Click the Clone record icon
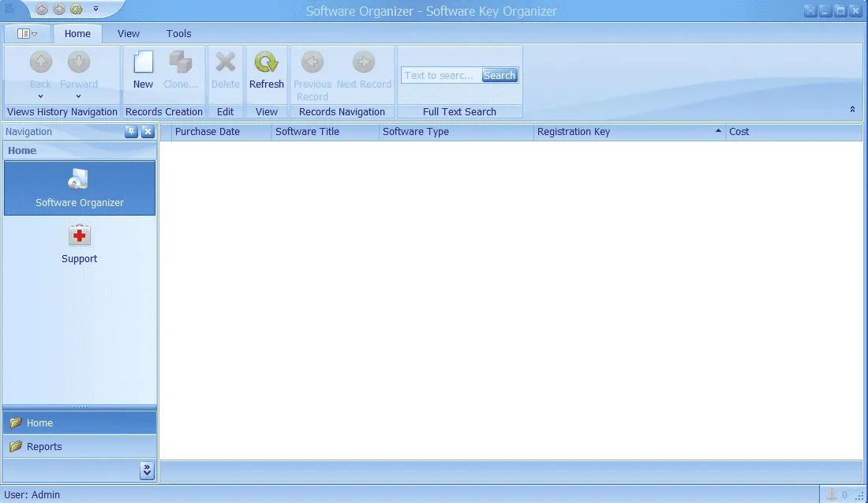The height and width of the screenshot is (503, 868). [181, 63]
